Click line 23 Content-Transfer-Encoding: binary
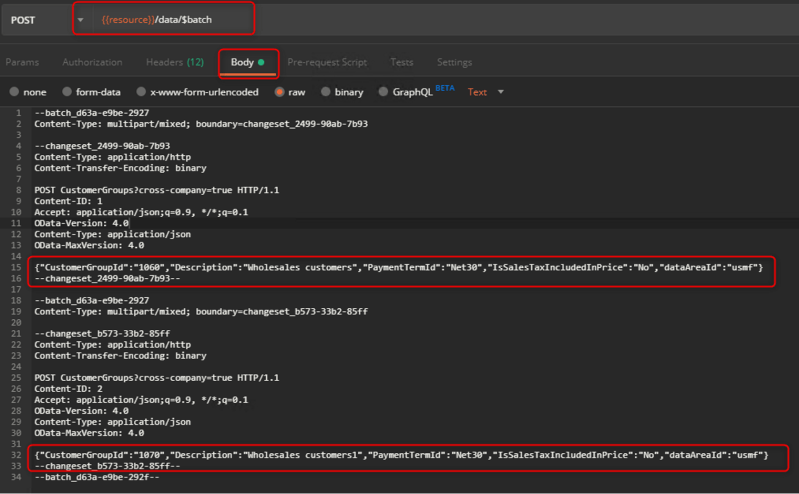This screenshot has height=494, width=799. pos(120,356)
